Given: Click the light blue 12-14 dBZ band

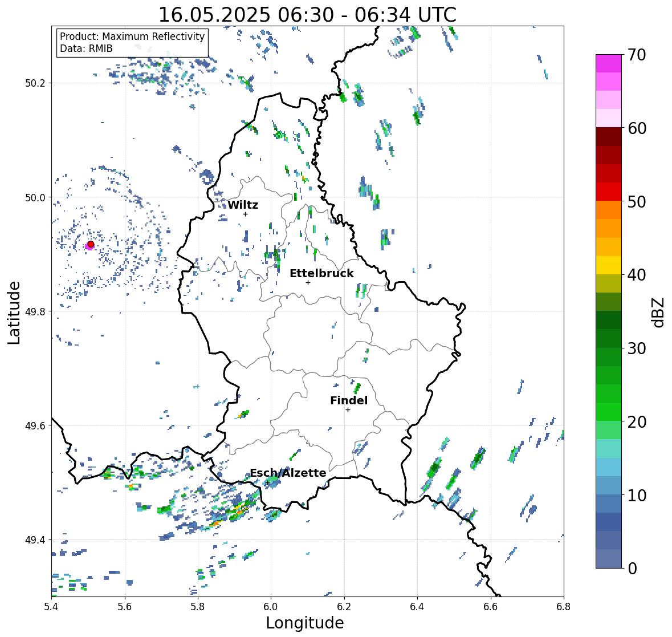Looking at the screenshot, I should 609,467.
